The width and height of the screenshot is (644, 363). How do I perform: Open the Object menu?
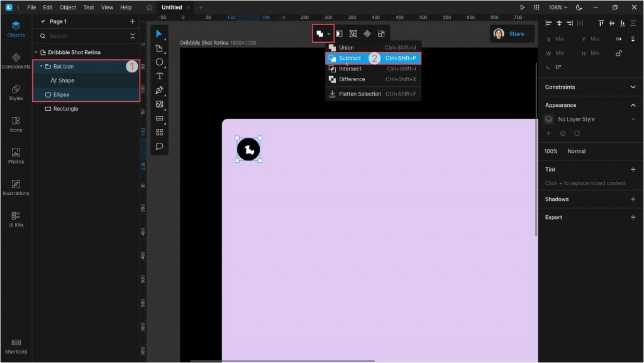coord(68,8)
